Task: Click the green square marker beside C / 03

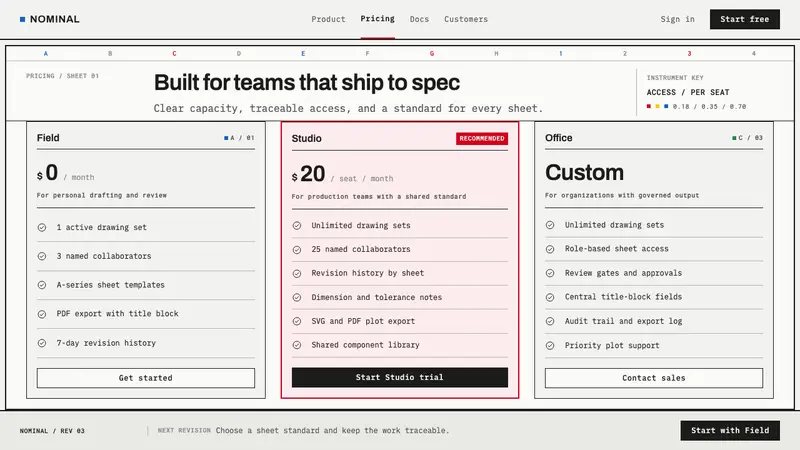Action: pos(734,138)
